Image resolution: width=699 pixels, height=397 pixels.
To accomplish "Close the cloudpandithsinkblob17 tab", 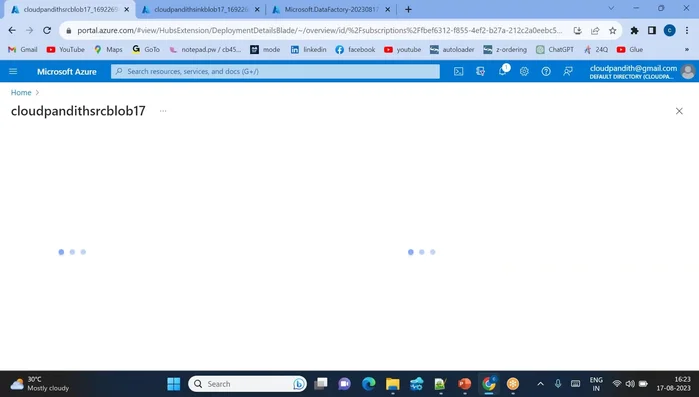I will click(257, 9).
